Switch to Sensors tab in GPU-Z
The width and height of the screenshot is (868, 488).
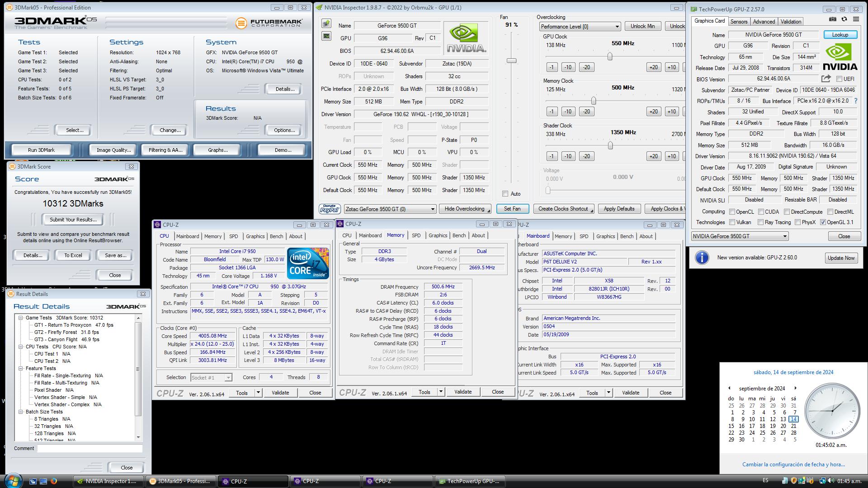[x=739, y=22]
